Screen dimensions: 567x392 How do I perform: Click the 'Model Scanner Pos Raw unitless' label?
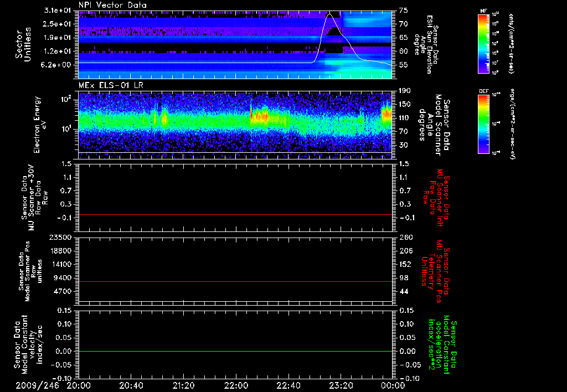pos(30,271)
